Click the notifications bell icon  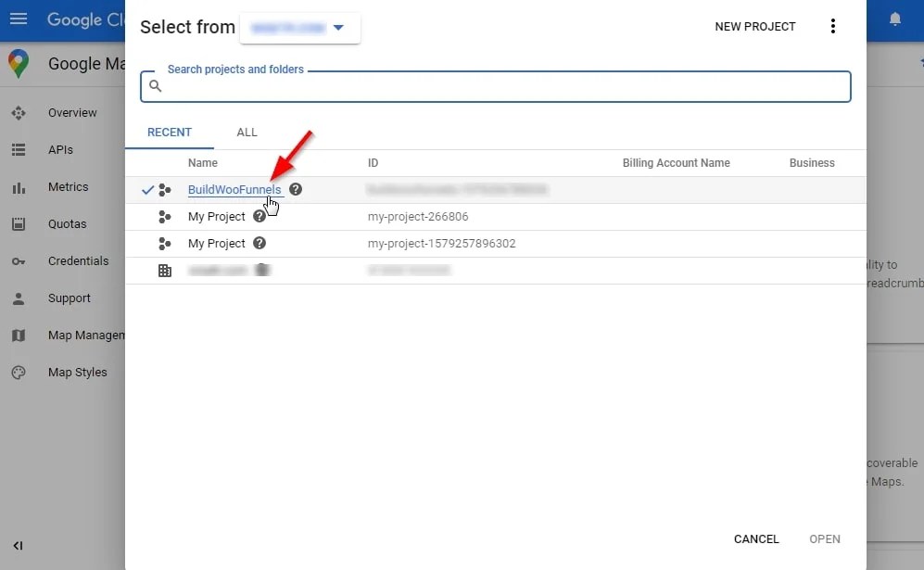[895, 17]
